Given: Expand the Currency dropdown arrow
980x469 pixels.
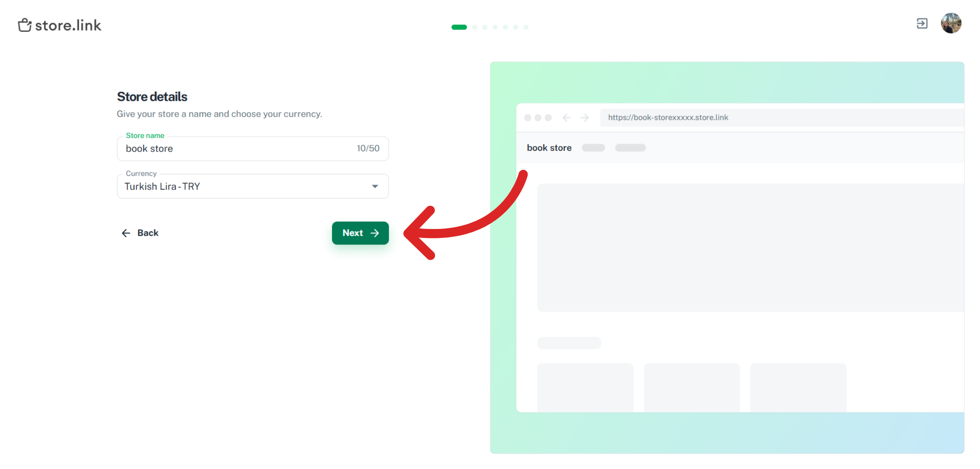Looking at the screenshot, I should (x=375, y=187).
